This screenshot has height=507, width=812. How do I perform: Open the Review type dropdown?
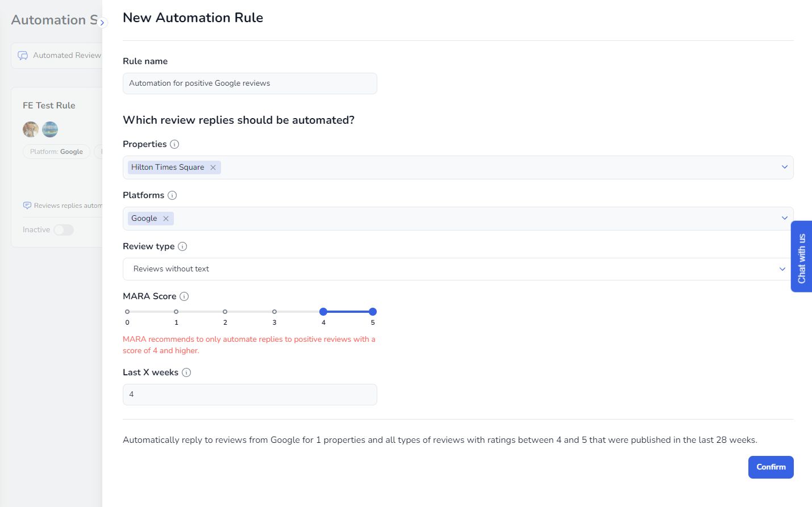pyautogui.click(x=782, y=269)
